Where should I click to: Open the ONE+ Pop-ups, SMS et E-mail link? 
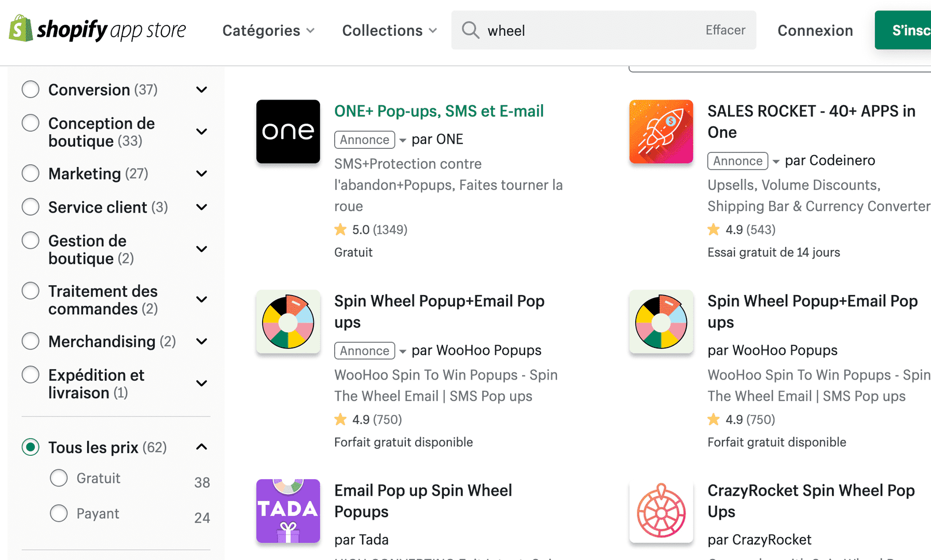click(x=439, y=111)
